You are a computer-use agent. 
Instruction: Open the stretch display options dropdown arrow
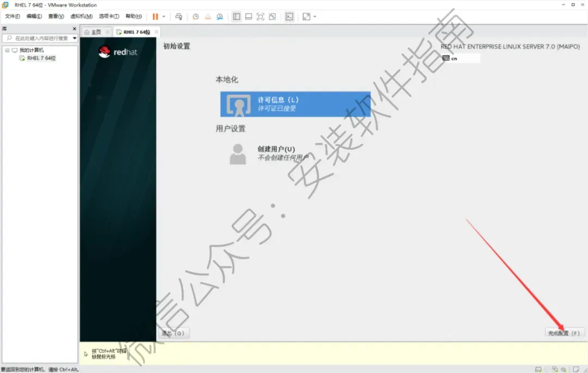315,16
